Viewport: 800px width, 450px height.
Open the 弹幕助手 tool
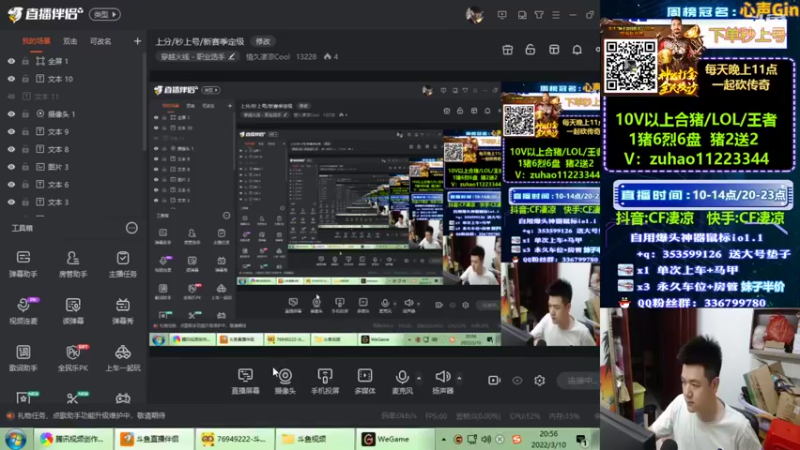click(23, 264)
